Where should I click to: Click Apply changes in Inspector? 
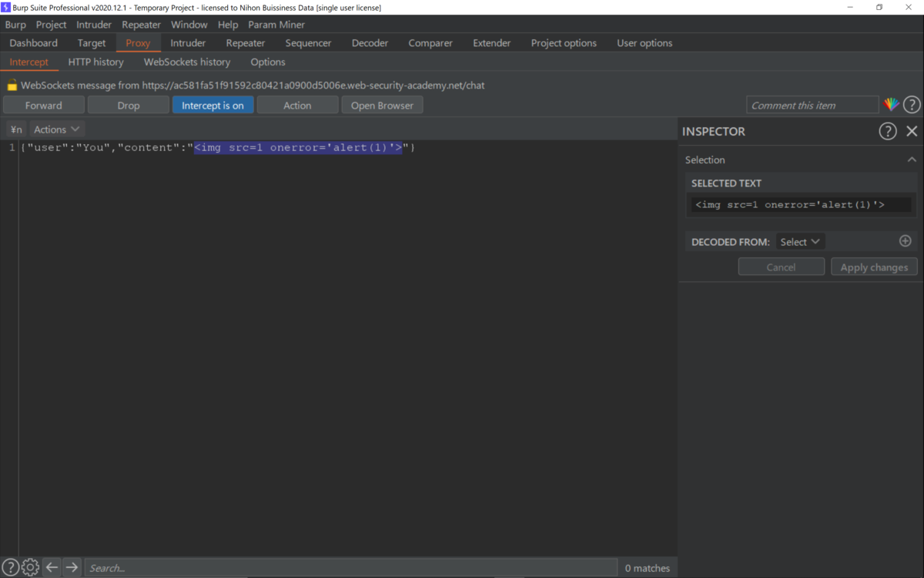[874, 267]
